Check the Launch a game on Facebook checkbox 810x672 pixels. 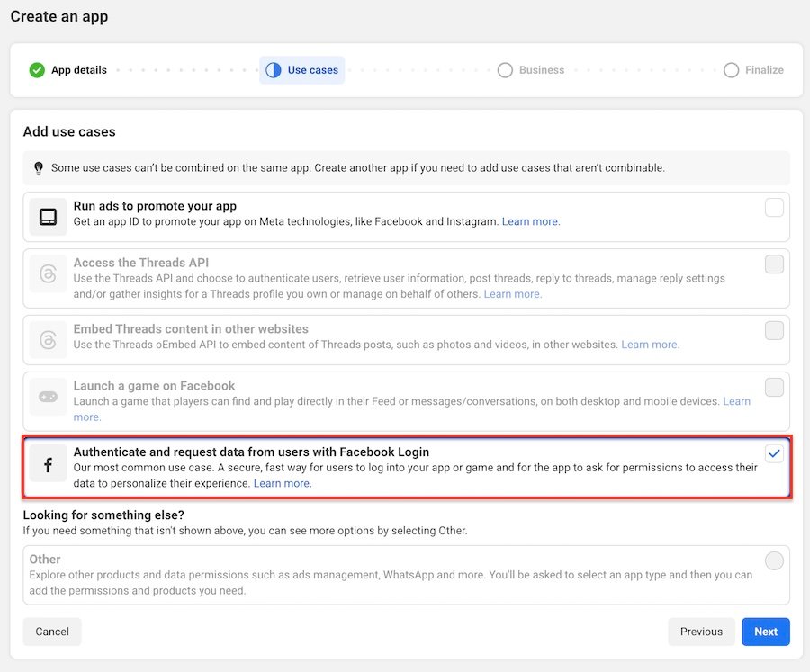pos(774,388)
